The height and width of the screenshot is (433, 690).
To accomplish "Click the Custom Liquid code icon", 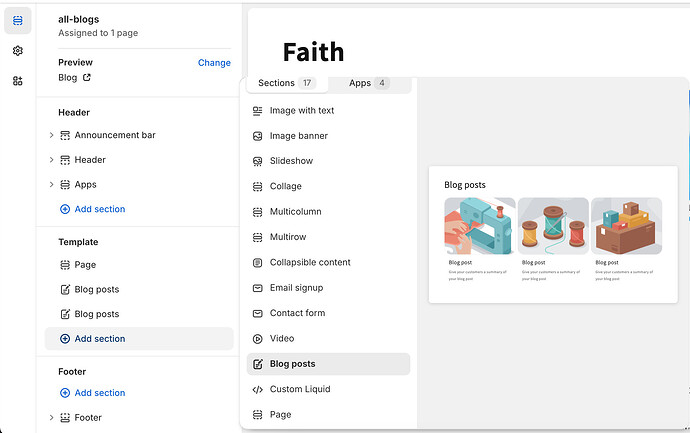I will coord(257,389).
